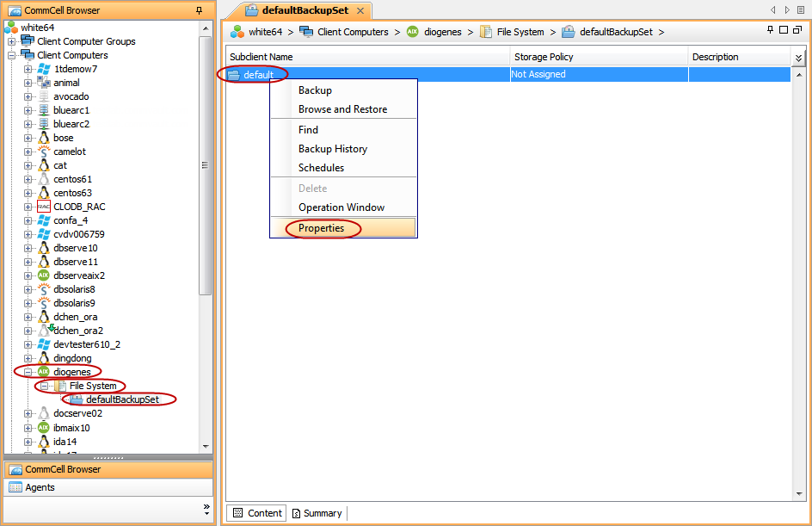
Task: Choose Backup from context menu
Action: 343,90
